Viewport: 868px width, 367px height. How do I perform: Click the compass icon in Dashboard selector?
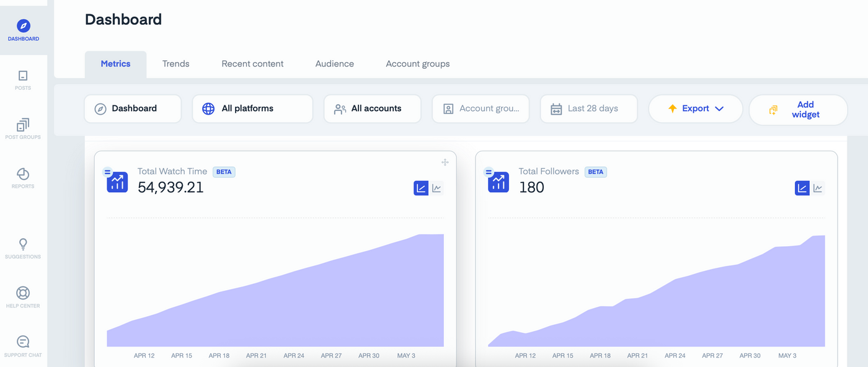point(100,109)
